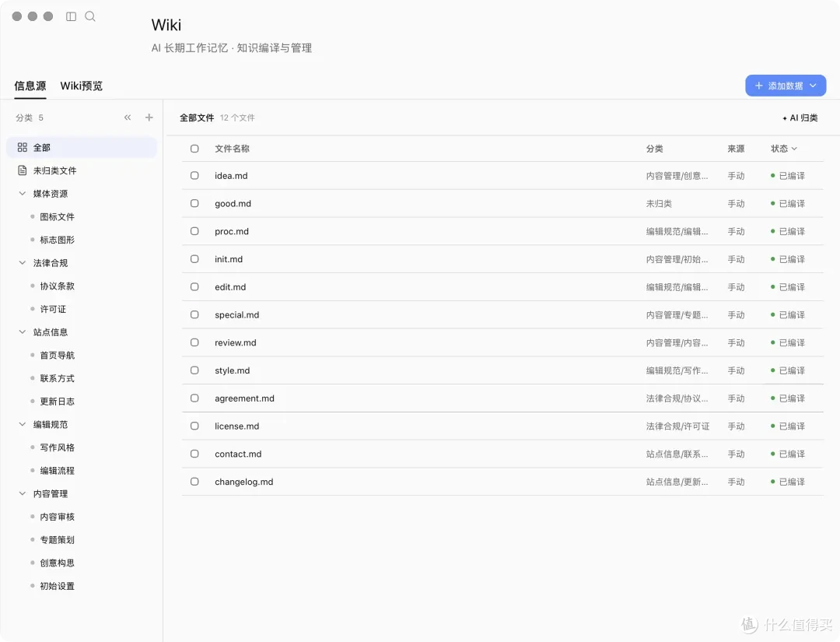
Task: Check the review.md row checkbox
Action: [194, 342]
